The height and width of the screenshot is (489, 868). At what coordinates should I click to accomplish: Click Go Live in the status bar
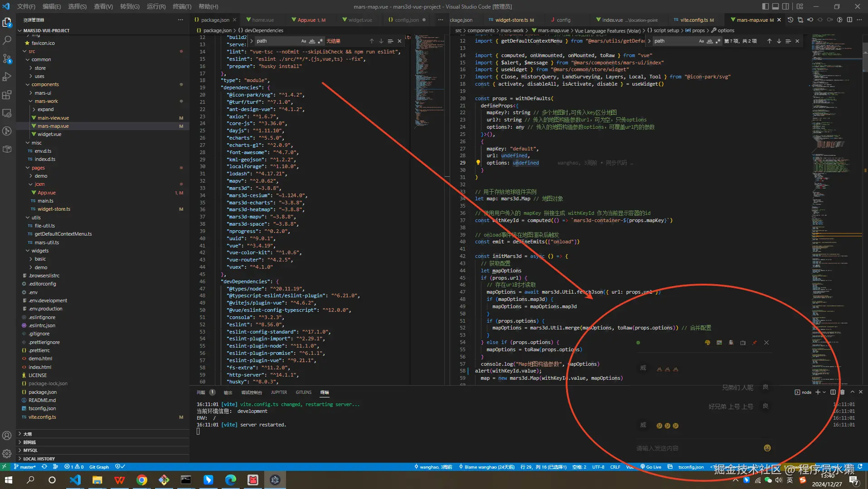coord(651,467)
